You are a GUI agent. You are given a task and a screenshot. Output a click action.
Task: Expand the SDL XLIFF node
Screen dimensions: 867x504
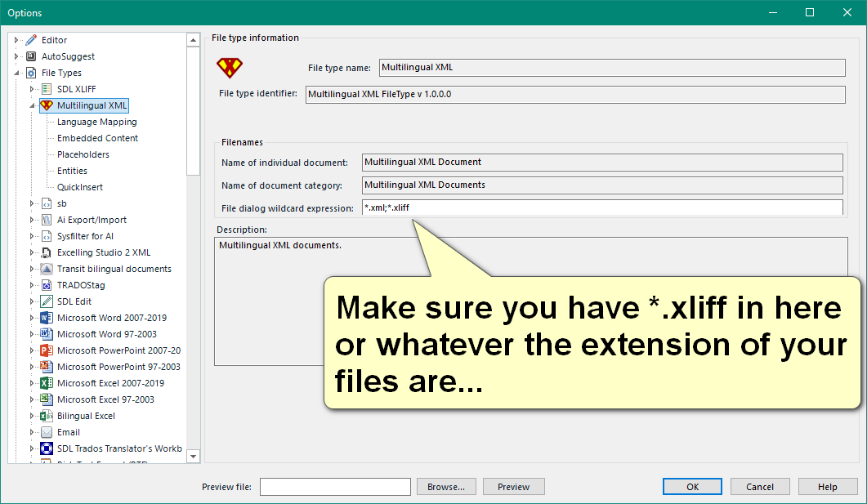[x=32, y=89]
